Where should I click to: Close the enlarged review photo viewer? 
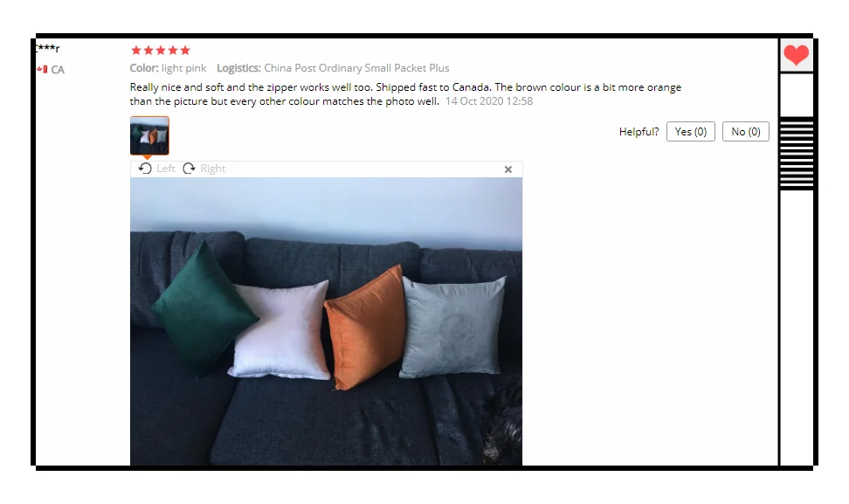(x=507, y=169)
